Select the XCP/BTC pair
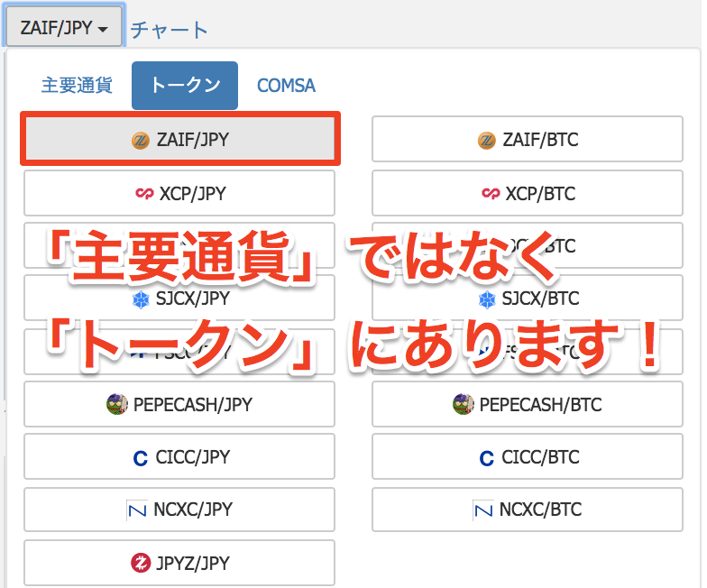The image size is (707, 588). click(x=528, y=193)
